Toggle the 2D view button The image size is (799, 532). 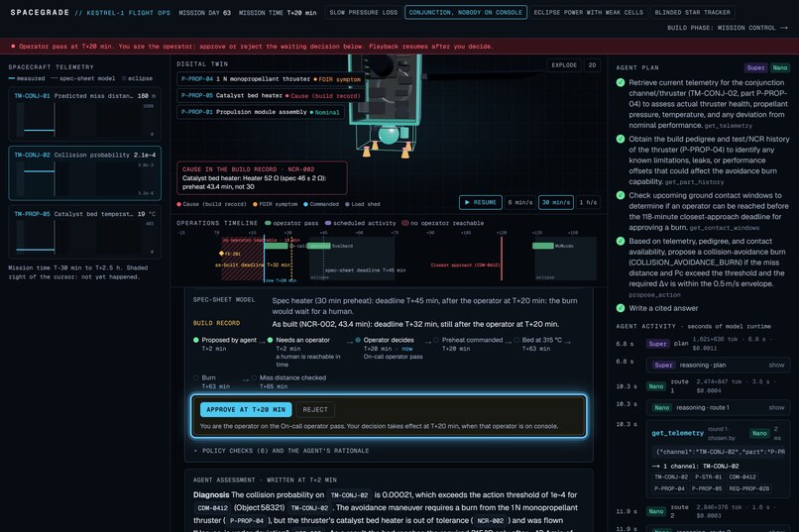(592, 65)
